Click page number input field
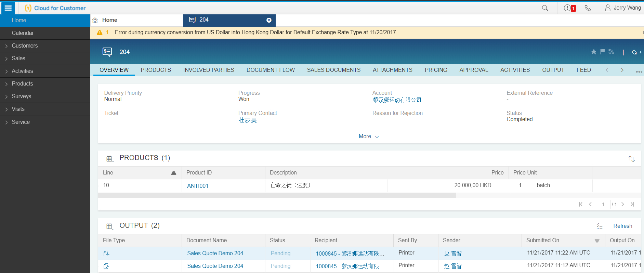Image resolution: width=644 pixels, height=273 pixels. pos(603,204)
